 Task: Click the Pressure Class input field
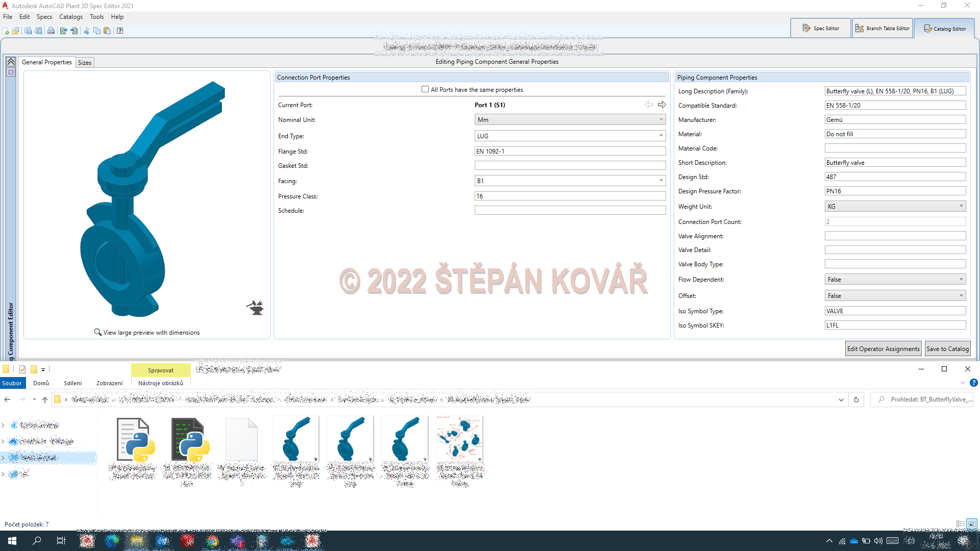[x=570, y=196]
